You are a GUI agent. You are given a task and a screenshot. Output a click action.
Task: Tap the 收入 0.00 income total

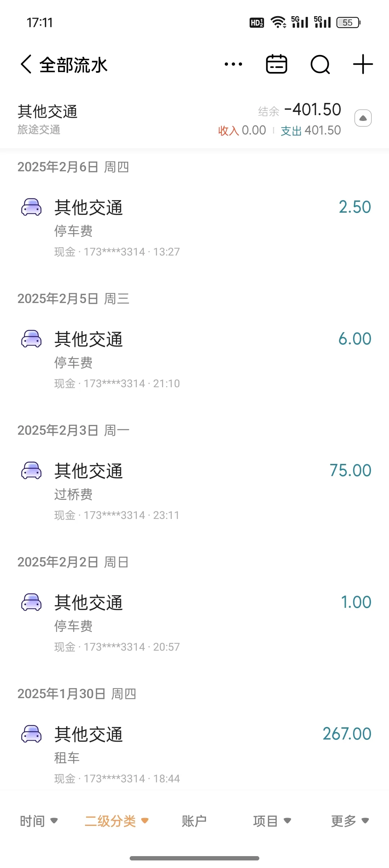(242, 131)
